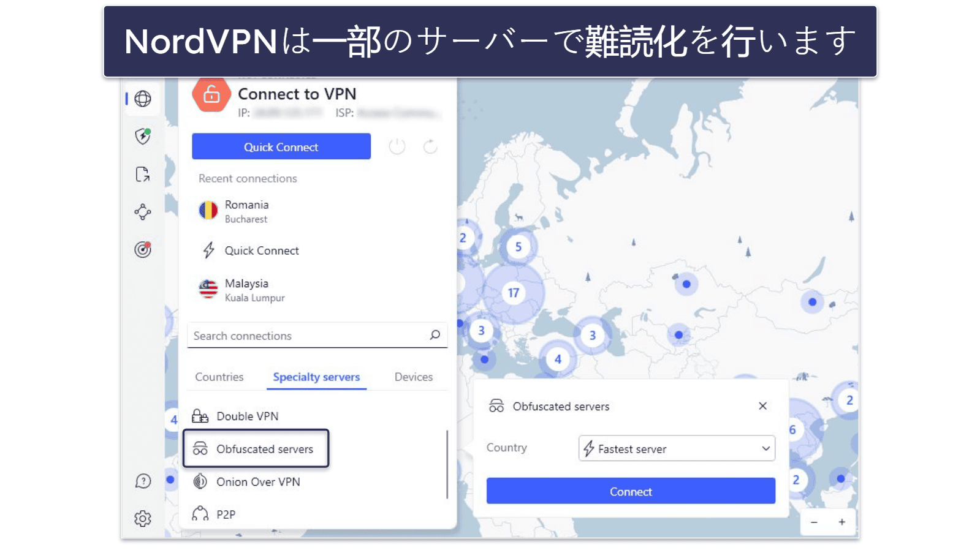The width and height of the screenshot is (980, 550).
Task: Open Dark Web Monitor target icon
Action: (x=143, y=249)
